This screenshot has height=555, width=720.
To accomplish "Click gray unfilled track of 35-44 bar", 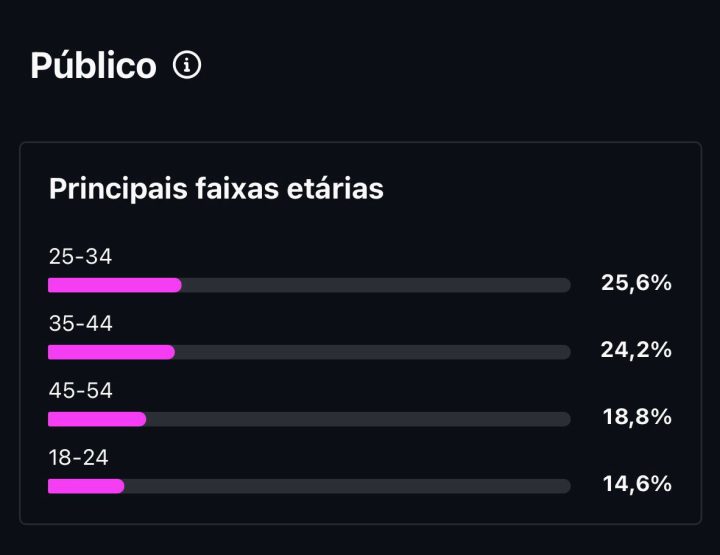I will (373, 352).
